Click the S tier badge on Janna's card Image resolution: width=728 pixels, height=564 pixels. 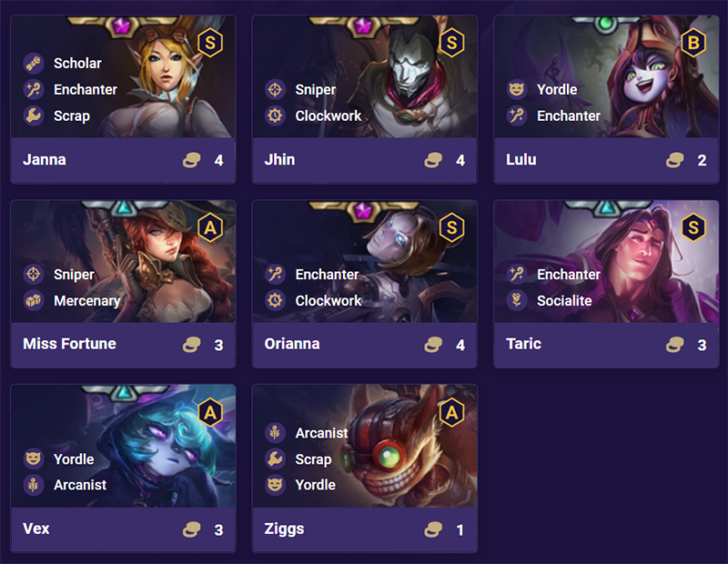pos(210,42)
